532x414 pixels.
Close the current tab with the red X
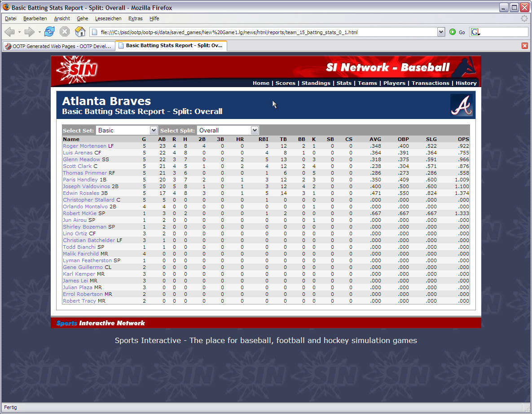pos(524,46)
